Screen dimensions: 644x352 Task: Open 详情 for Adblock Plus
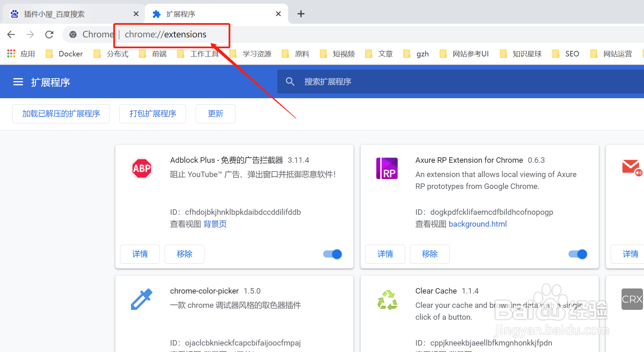[140, 254]
